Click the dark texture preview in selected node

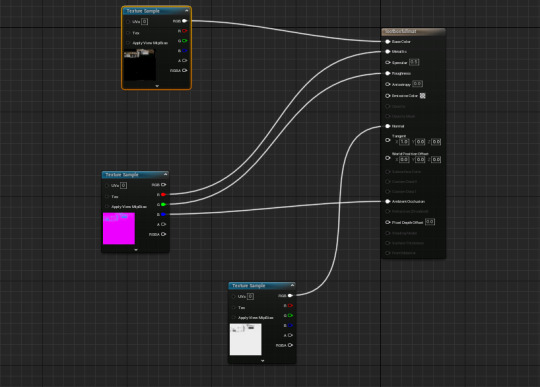click(140, 65)
